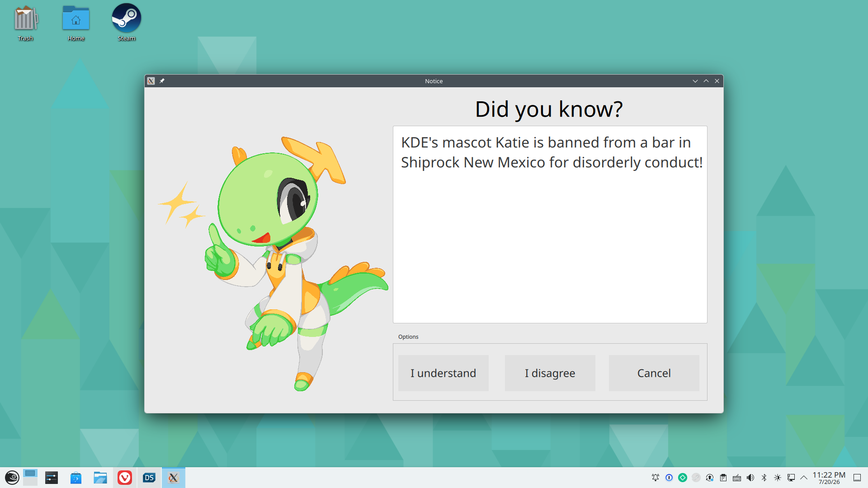Expand the hidden system tray icons
The height and width of the screenshot is (488, 868).
coord(804,478)
